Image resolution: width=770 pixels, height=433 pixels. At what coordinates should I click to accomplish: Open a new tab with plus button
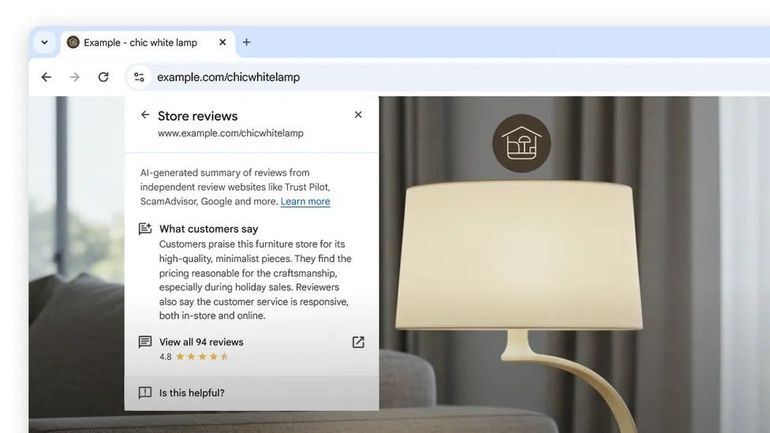pos(247,42)
